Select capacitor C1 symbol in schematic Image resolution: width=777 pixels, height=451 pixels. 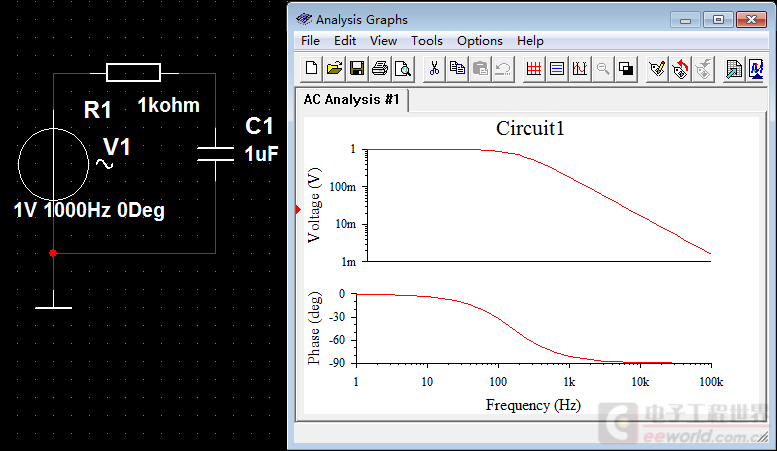pyautogui.click(x=215, y=154)
